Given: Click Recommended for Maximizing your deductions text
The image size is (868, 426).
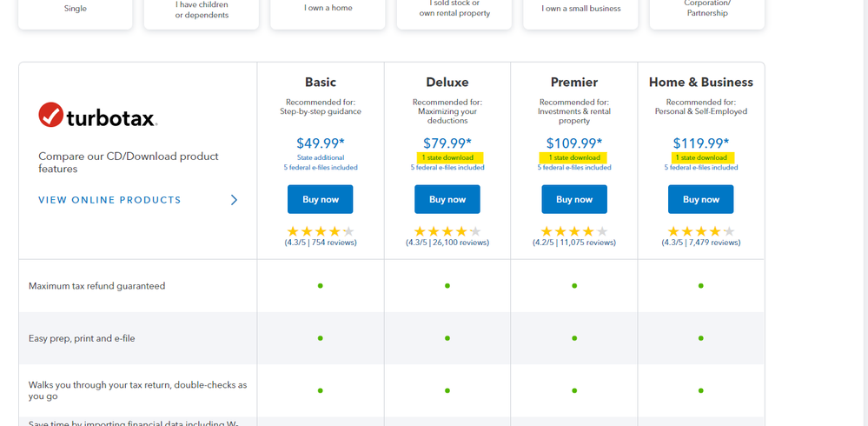Looking at the screenshot, I should click(447, 111).
